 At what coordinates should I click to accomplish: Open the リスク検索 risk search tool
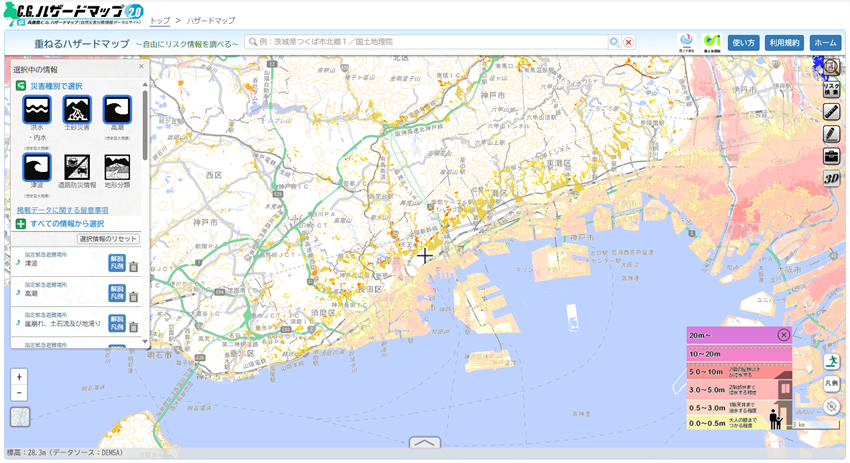click(831, 87)
